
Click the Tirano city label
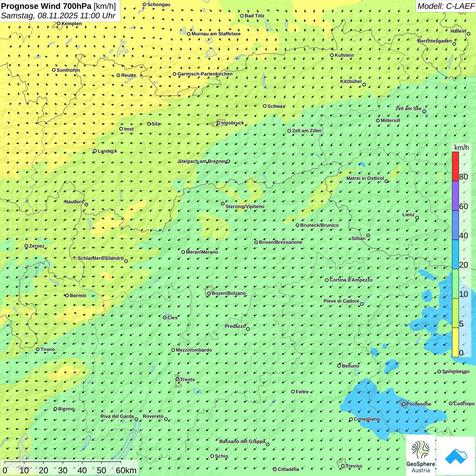pyautogui.click(x=48, y=349)
